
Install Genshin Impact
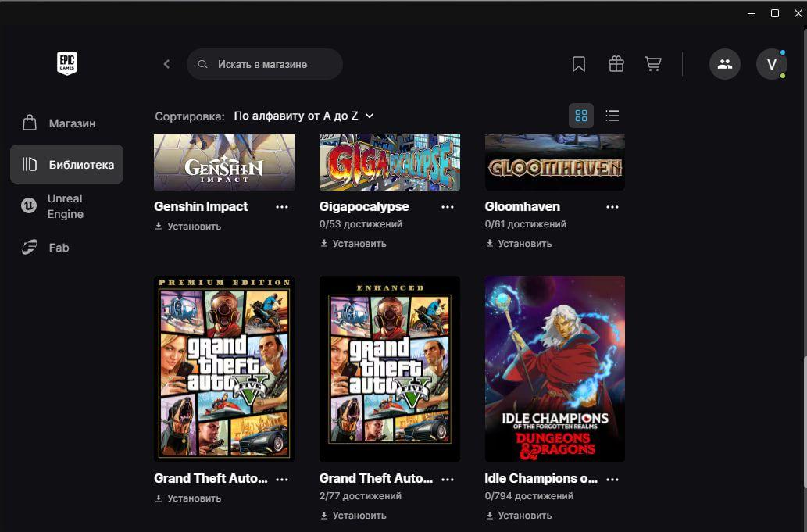(188, 227)
